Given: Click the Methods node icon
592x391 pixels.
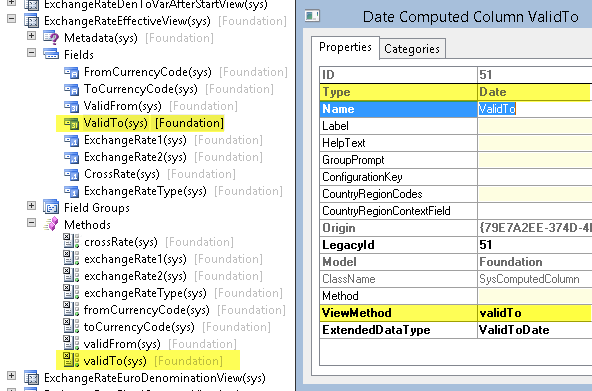Looking at the screenshot, I should click(51, 225).
